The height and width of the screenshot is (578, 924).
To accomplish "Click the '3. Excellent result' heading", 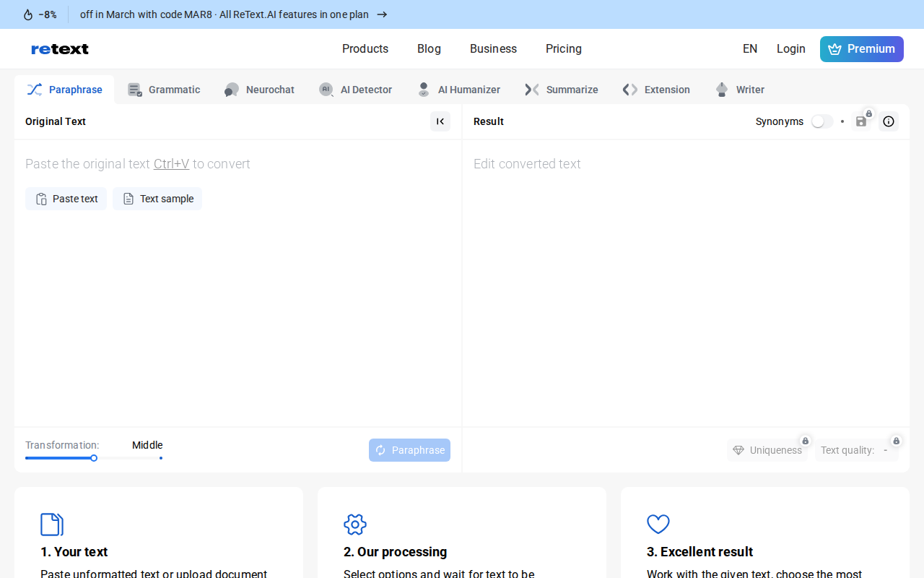I will [x=700, y=552].
